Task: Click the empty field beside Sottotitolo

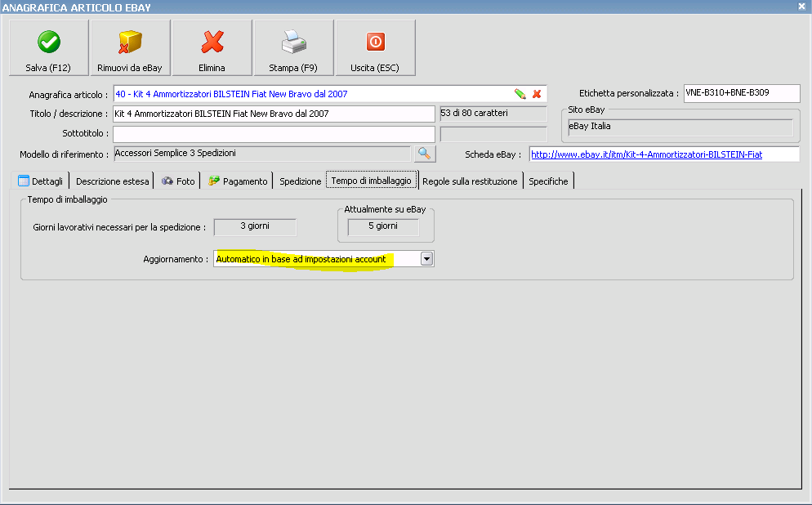Action: pos(493,134)
